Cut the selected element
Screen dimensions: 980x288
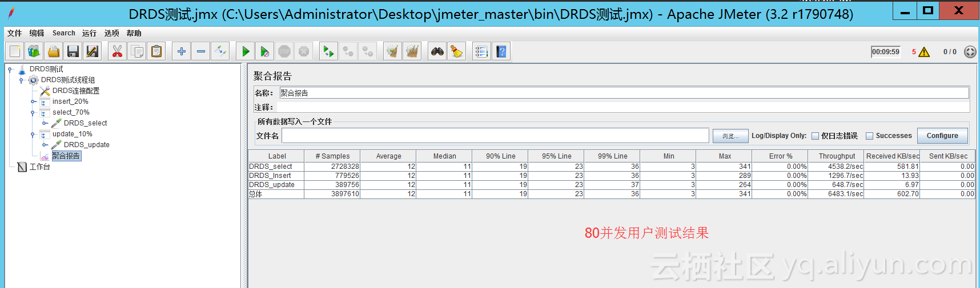pos(118,52)
